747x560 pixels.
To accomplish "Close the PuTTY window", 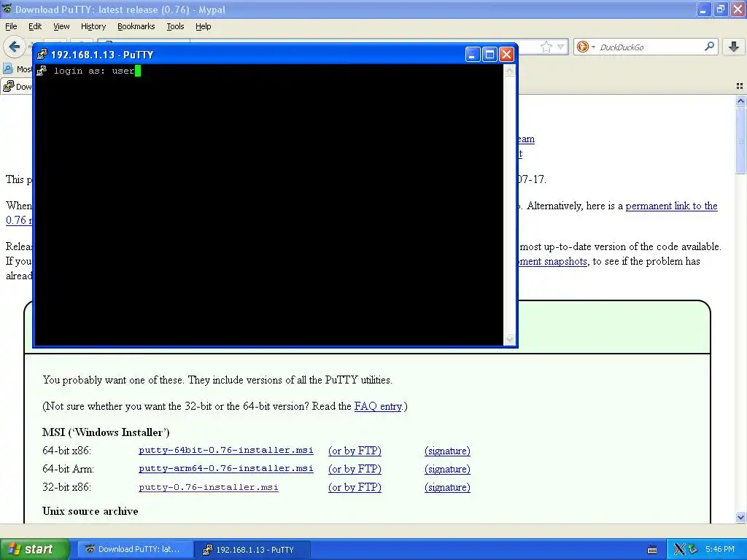I will (x=506, y=54).
